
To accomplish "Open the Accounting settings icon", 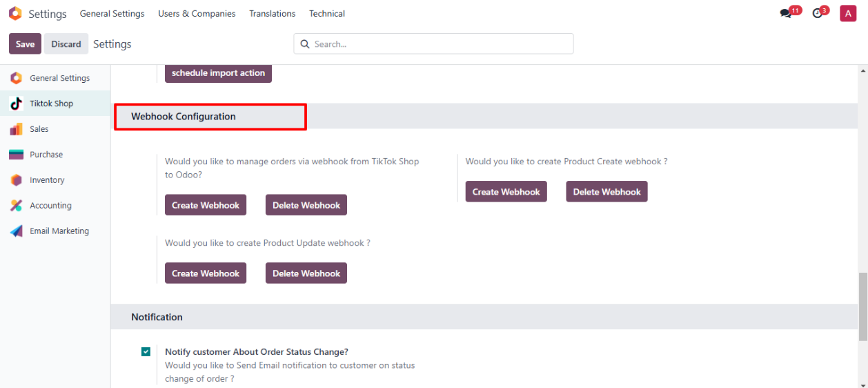I will pos(16,206).
